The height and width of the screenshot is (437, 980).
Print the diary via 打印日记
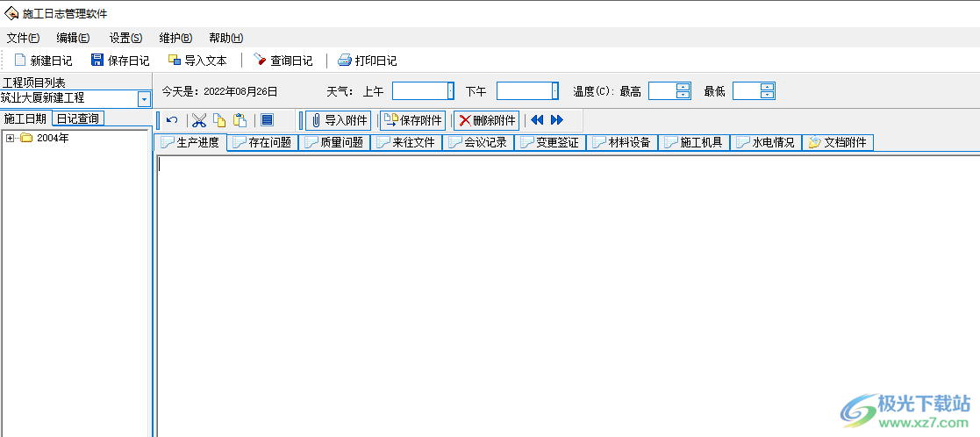(x=367, y=61)
